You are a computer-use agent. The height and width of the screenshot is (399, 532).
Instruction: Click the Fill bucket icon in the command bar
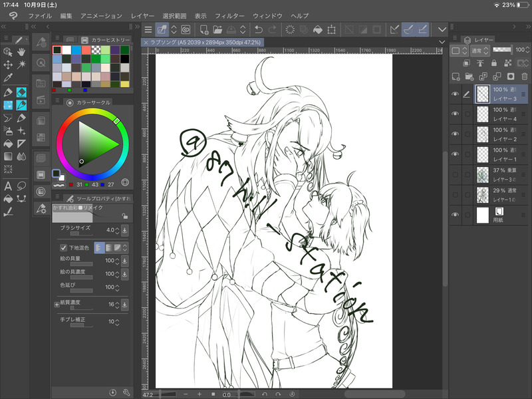point(318,30)
